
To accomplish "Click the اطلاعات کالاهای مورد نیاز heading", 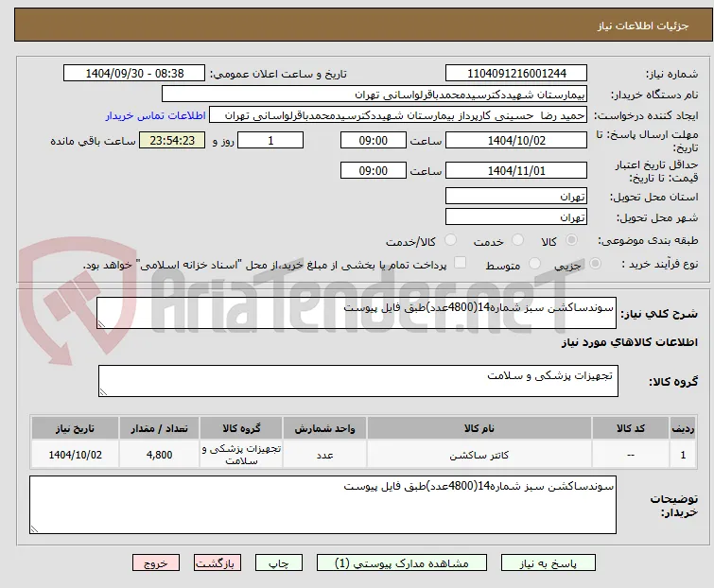I will pyautogui.click(x=629, y=342).
